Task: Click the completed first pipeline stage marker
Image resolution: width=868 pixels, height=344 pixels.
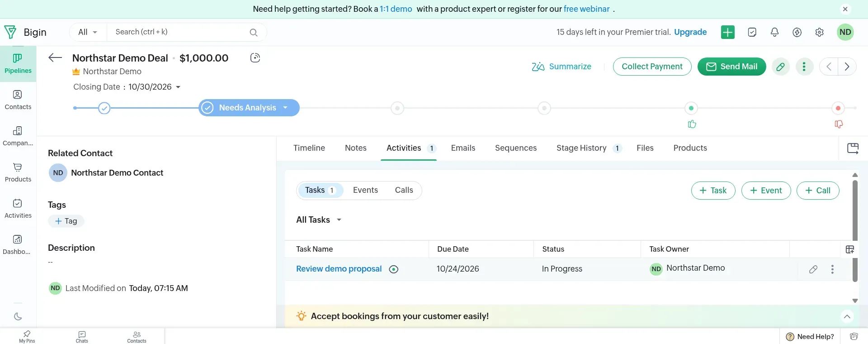Action: [104, 108]
